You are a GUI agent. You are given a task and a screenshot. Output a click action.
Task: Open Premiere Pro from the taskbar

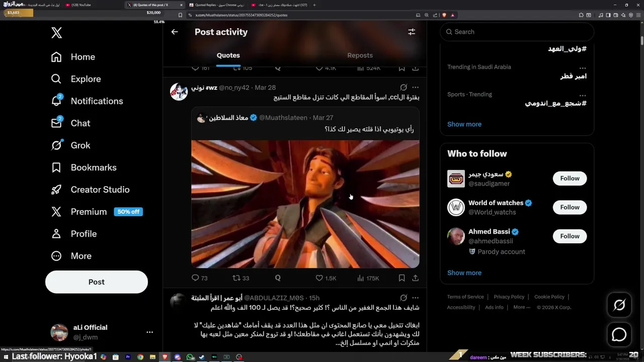tap(128, 357)
